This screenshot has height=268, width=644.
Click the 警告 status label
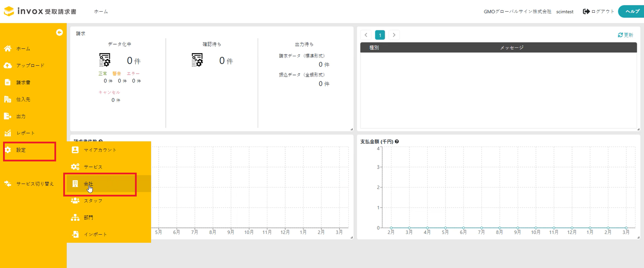coord(117,74)
